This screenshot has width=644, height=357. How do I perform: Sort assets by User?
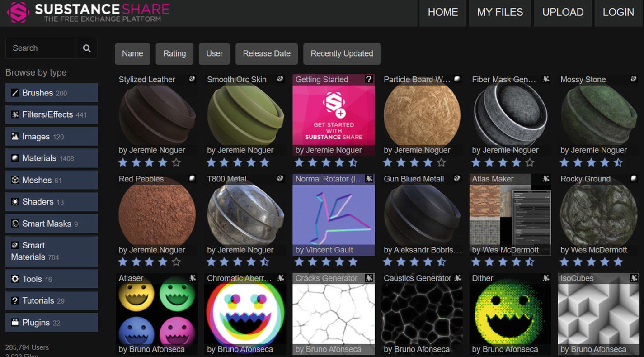pos(214,54)
